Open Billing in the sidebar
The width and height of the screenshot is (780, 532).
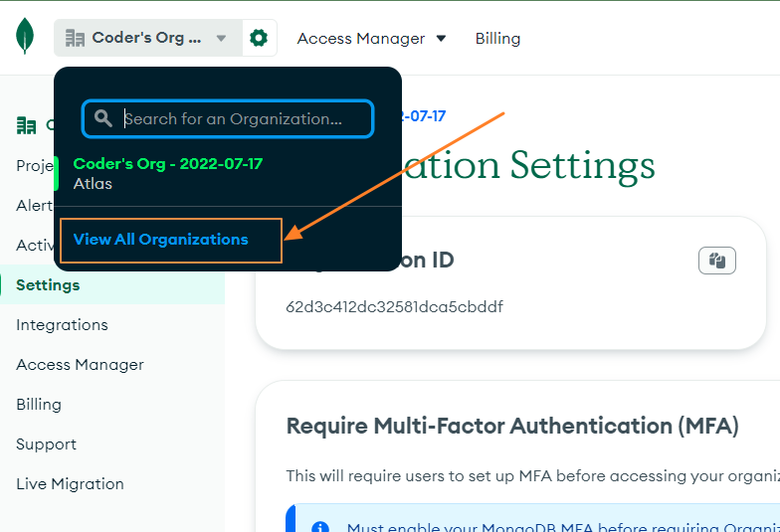coord(39,404)
